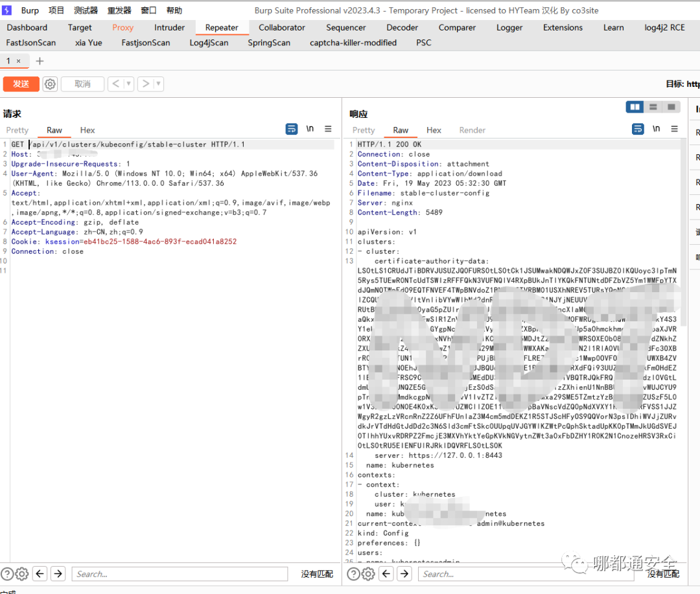Open response pane hamburger menu
This screenshot has height=594, width=700.
pyautogui.click(x=674, y=129)
